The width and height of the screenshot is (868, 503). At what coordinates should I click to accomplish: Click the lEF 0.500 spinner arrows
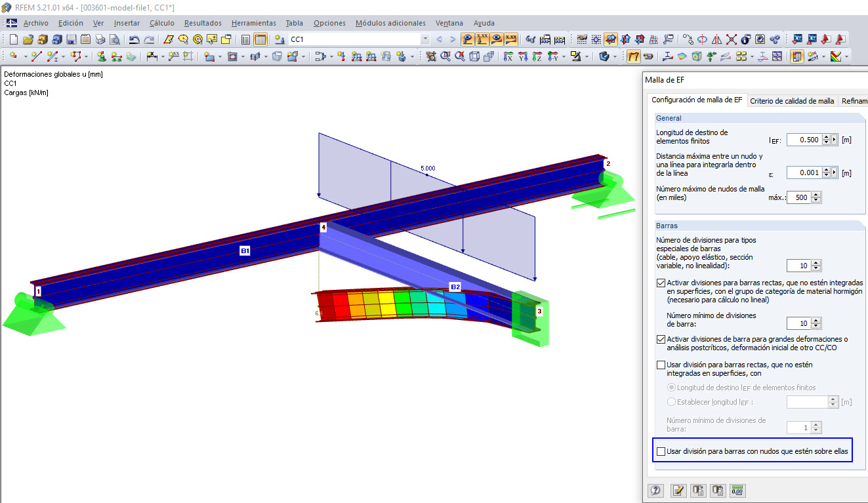click(826, 139)
